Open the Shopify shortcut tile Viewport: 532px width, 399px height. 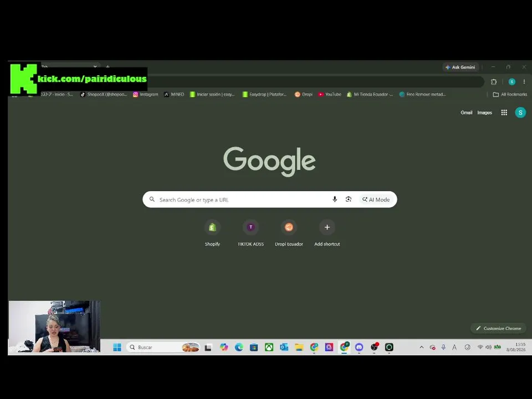pyautogui.click(x=212, y=233)
